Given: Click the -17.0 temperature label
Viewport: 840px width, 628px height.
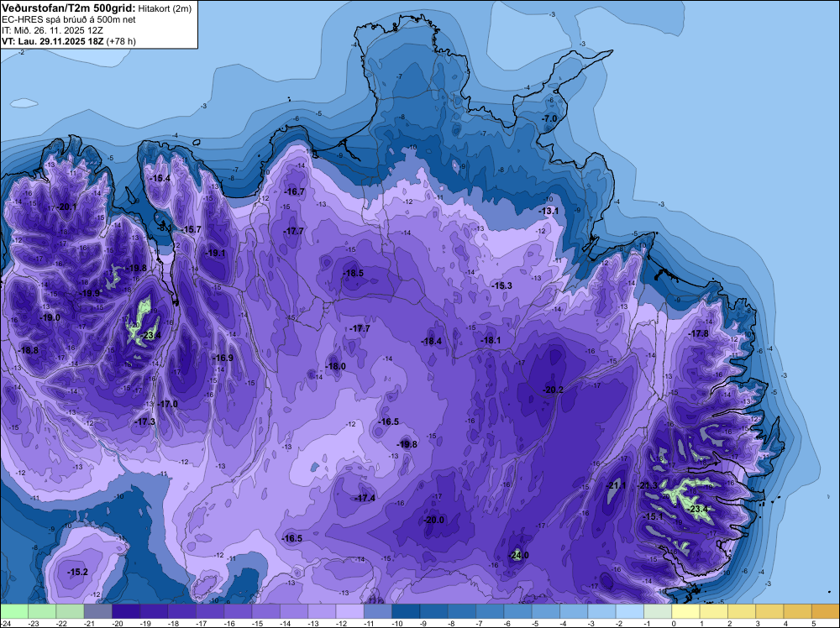Looking at the screenshot, I should click(x=167, y=404).
